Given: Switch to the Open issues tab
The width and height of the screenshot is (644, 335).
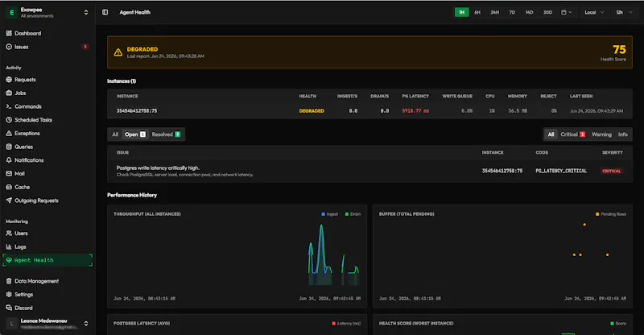Looking at the screenshot, I should pyautogui.click(x=135, y=134).
